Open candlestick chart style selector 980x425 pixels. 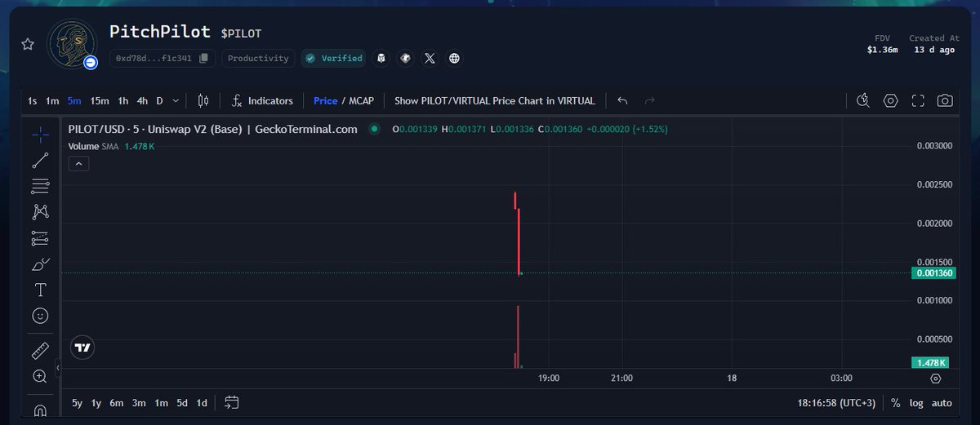pyautogui.click(x=203, y=100)
